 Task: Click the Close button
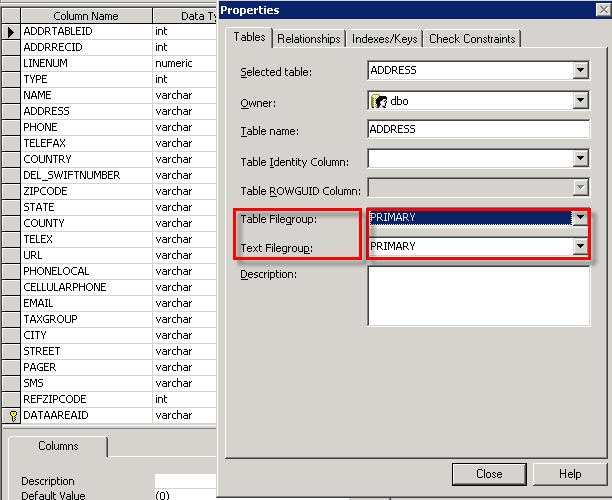[x=489, y=474]
